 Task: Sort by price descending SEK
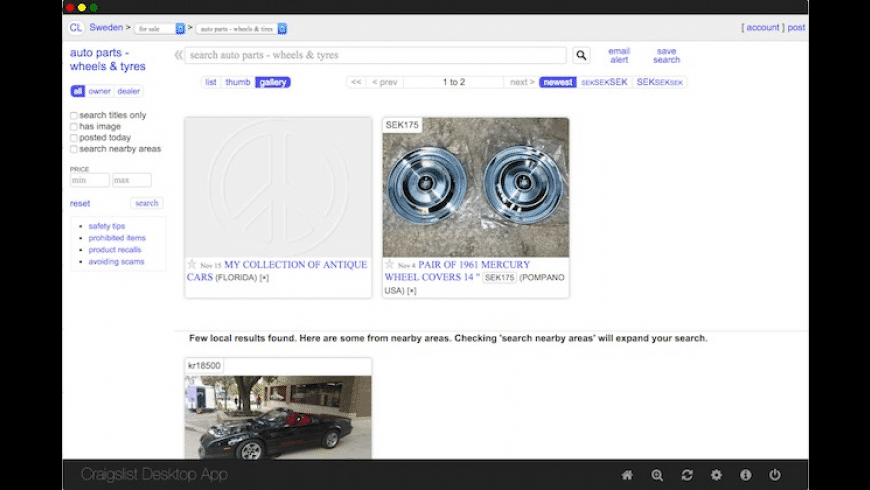pos(659,82)
